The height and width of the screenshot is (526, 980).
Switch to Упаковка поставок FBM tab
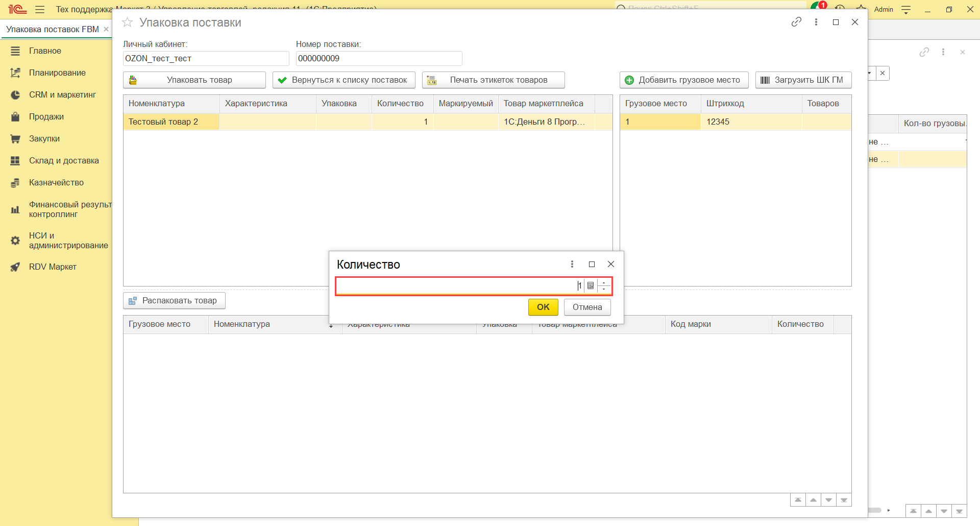(53, 30)
